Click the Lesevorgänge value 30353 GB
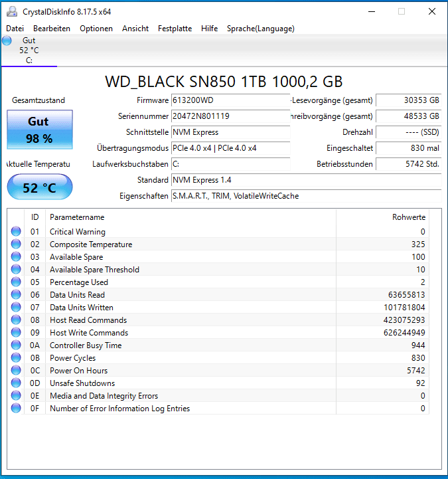 click(408, 100)
